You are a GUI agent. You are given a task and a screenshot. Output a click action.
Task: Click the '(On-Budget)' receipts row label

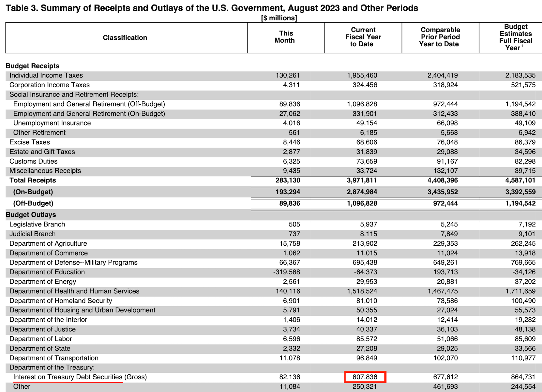[x=33, y=192]
